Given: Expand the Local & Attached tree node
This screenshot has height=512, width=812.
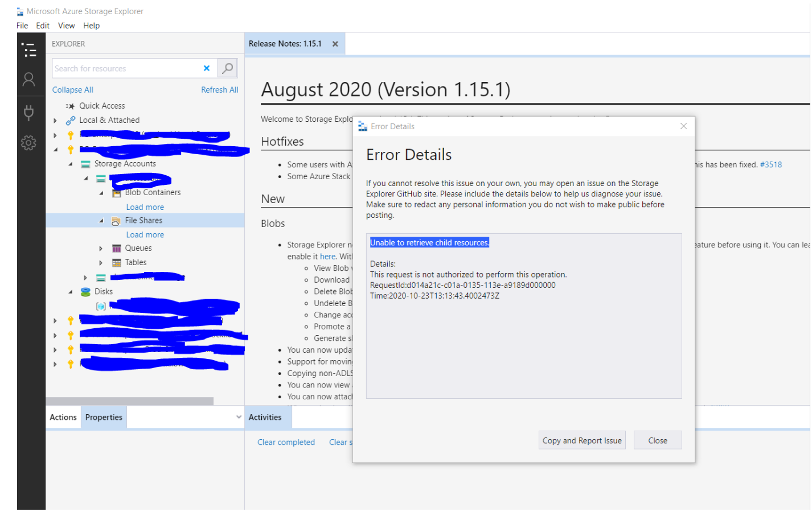Looking at the screenshot, I should 55,120.
